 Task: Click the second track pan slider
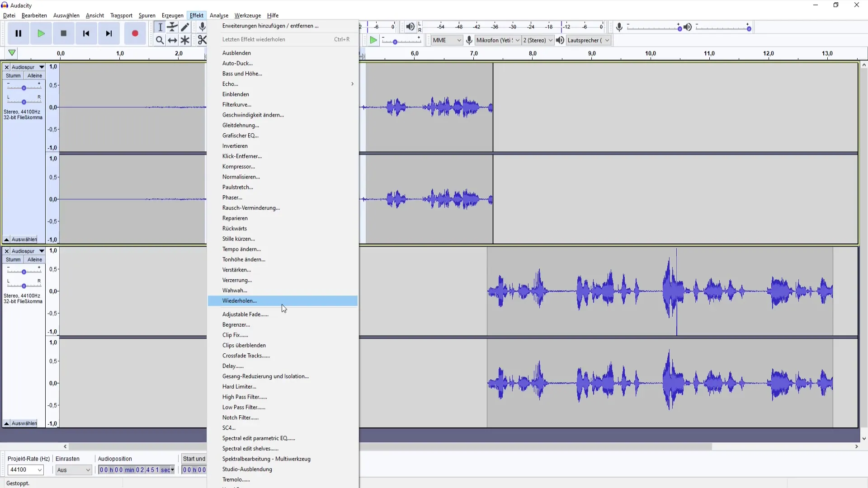click(24, 285)
